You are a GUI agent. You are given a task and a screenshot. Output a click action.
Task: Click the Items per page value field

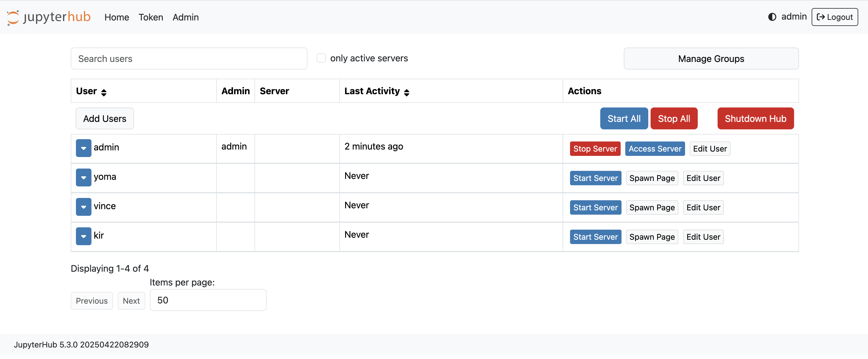(208, 300)
